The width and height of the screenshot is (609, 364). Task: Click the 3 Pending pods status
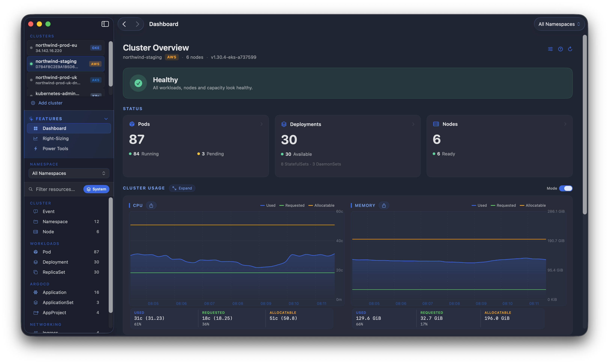tap(211, 154)
